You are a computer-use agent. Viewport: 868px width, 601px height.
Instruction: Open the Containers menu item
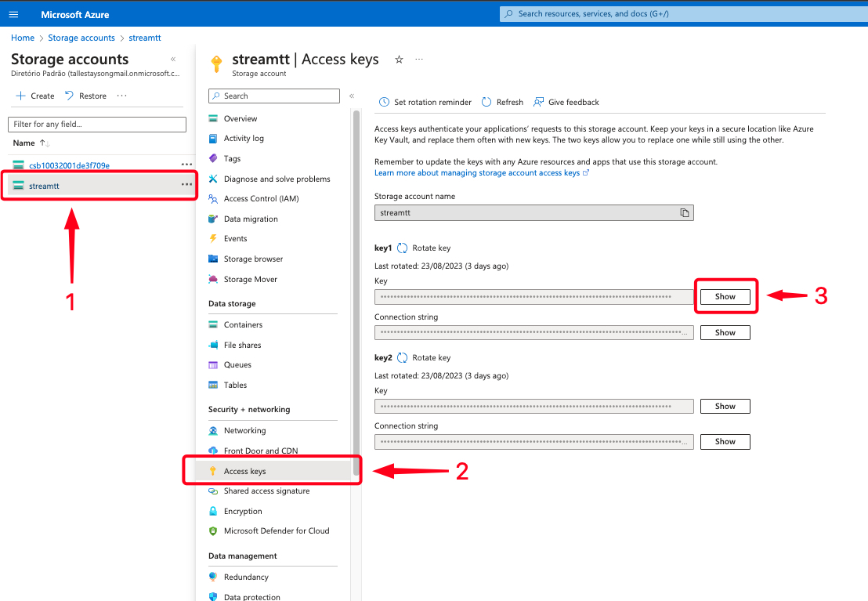(243, 325)
